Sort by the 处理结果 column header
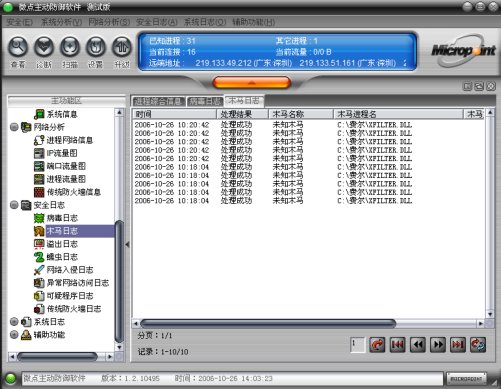 click(243, 114)
